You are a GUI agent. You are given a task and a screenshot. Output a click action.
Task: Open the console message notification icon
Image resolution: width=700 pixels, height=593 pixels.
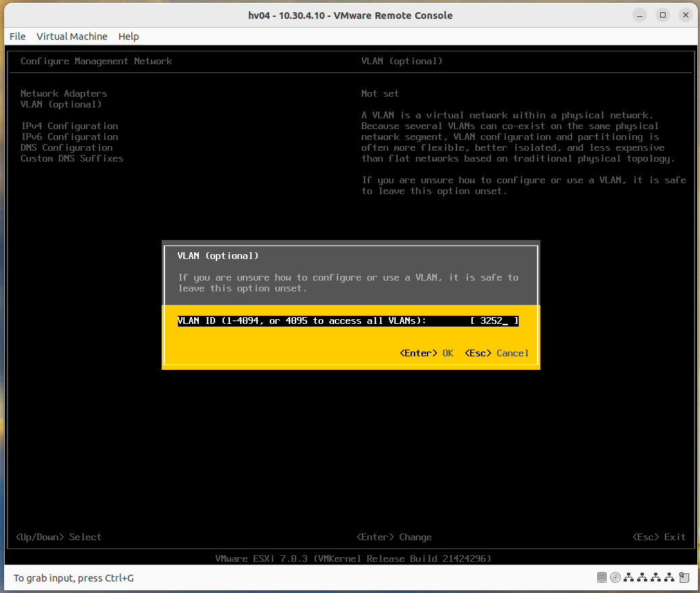tap(684, 577)
